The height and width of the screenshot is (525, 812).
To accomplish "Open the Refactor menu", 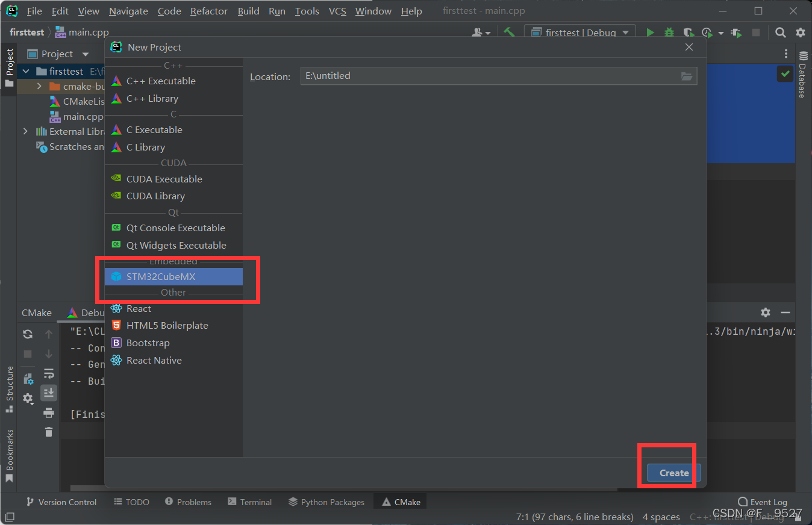I will 209,11.
